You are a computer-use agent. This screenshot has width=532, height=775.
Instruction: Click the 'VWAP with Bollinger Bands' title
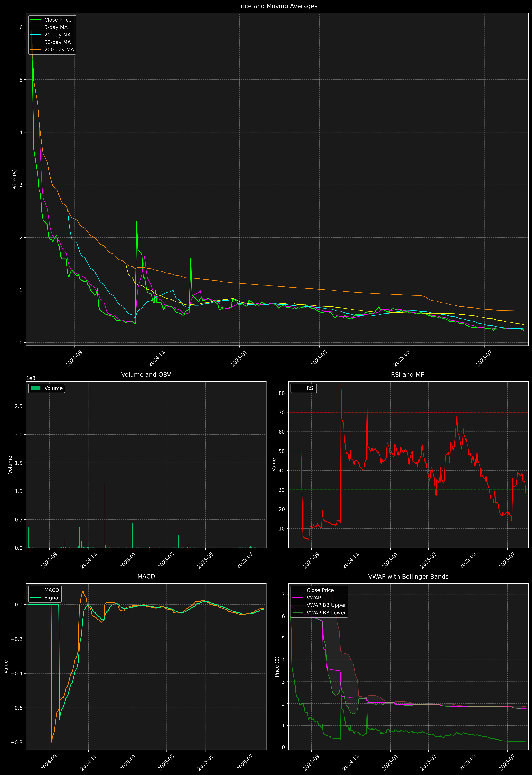(x=408, y=577)
